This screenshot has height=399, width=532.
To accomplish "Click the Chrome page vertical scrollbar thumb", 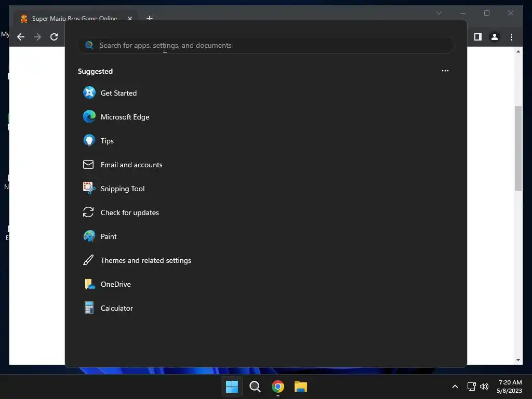I will click(x=518, y=148).
